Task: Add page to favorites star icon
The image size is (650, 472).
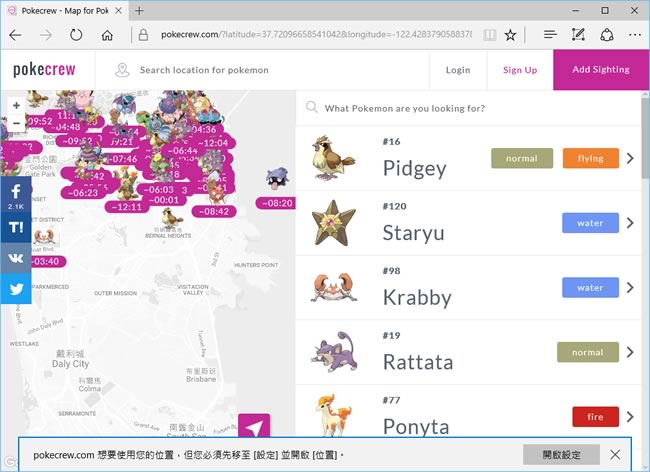Action: click(510, 35)
